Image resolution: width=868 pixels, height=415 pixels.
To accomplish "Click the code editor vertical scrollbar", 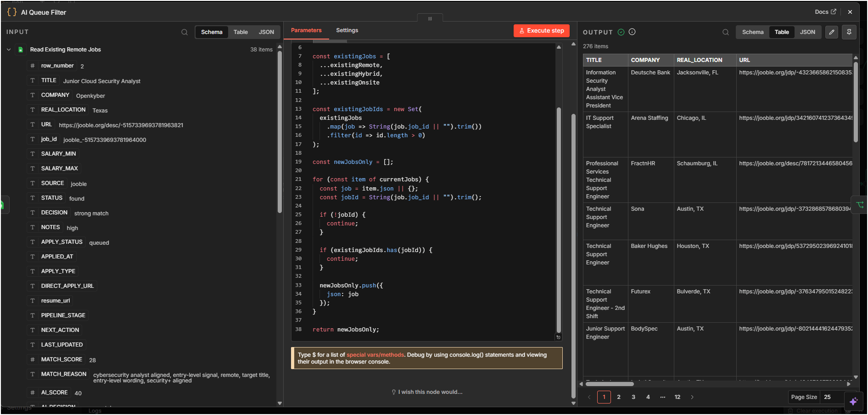I will tap(559, 220).
